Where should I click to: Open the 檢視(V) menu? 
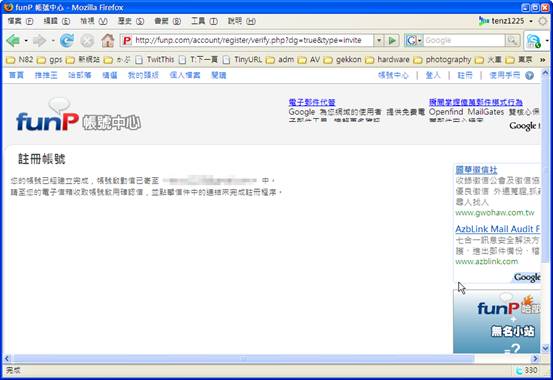(93, 21)
